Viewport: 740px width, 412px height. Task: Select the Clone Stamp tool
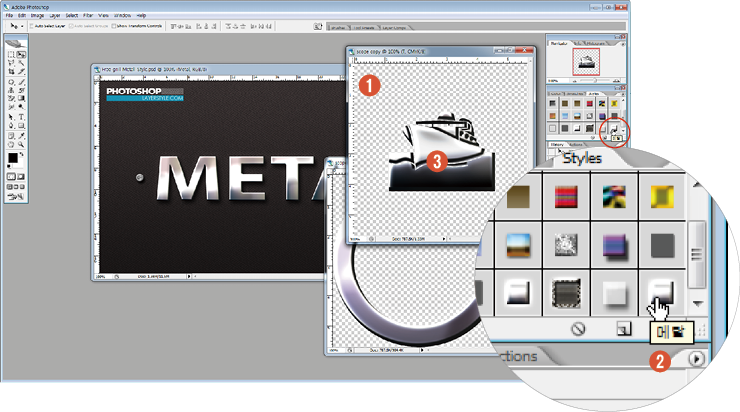[x=12, y=90]
